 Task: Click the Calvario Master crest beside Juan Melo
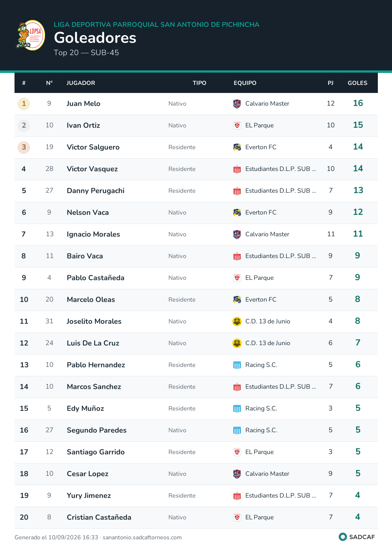(x=237, y=104)
